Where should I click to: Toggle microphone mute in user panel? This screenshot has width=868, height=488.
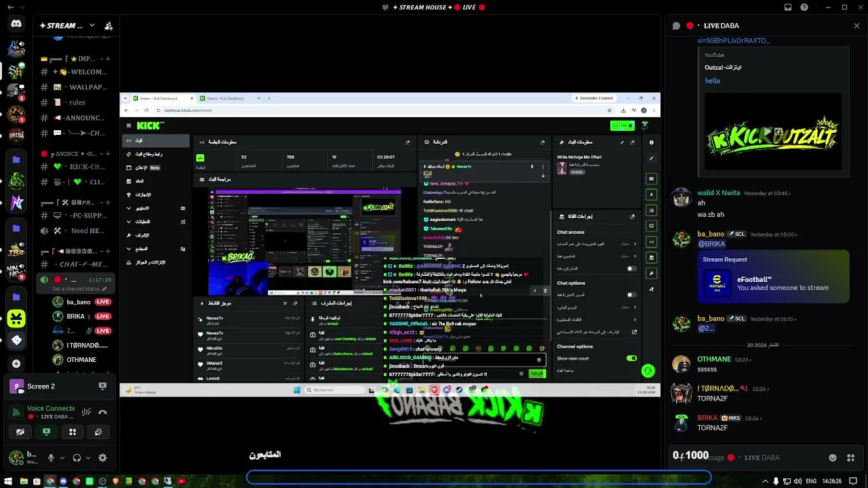pos(51,458)
